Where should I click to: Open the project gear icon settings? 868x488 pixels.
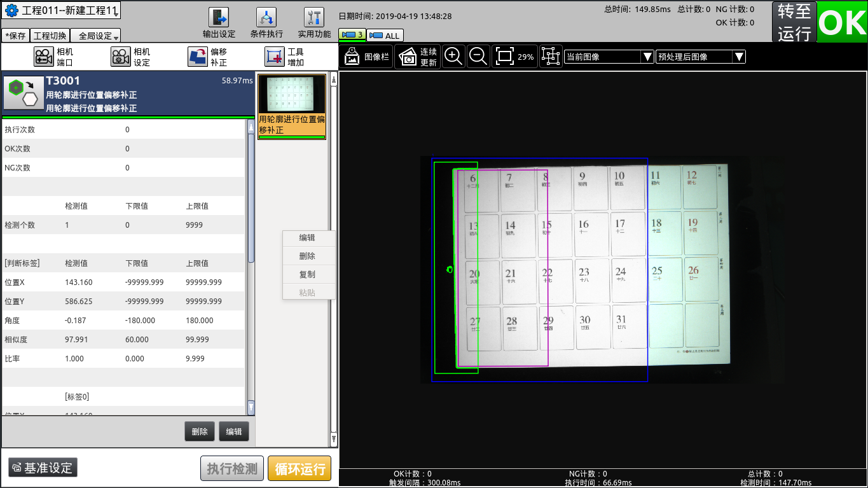coord(11,10)
